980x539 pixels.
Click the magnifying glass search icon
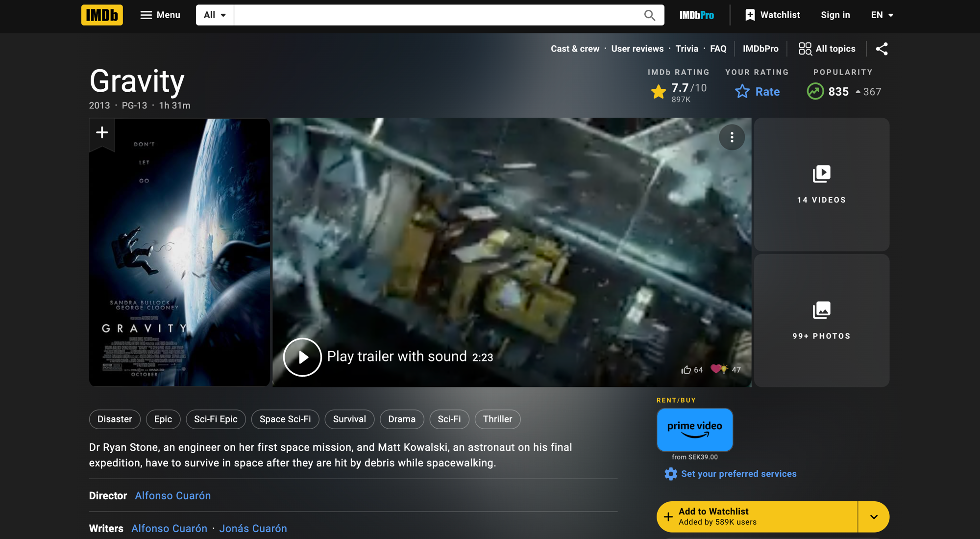tap(650, 15)
